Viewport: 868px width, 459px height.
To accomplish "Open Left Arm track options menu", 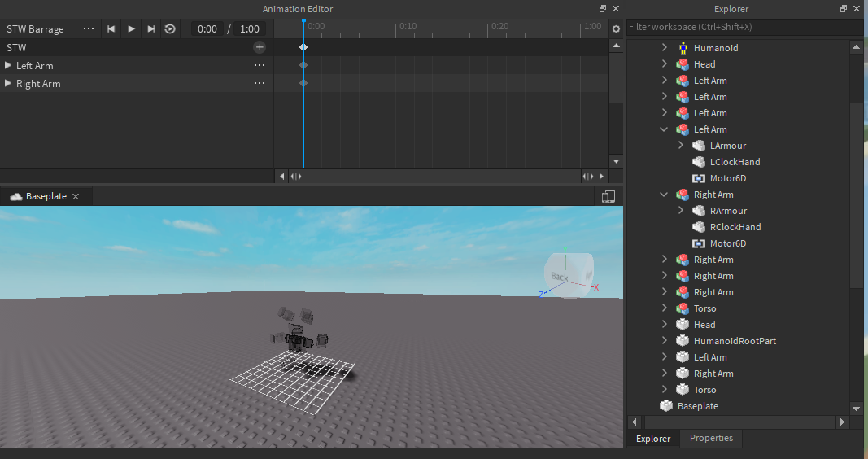I will tap(259, 65).
